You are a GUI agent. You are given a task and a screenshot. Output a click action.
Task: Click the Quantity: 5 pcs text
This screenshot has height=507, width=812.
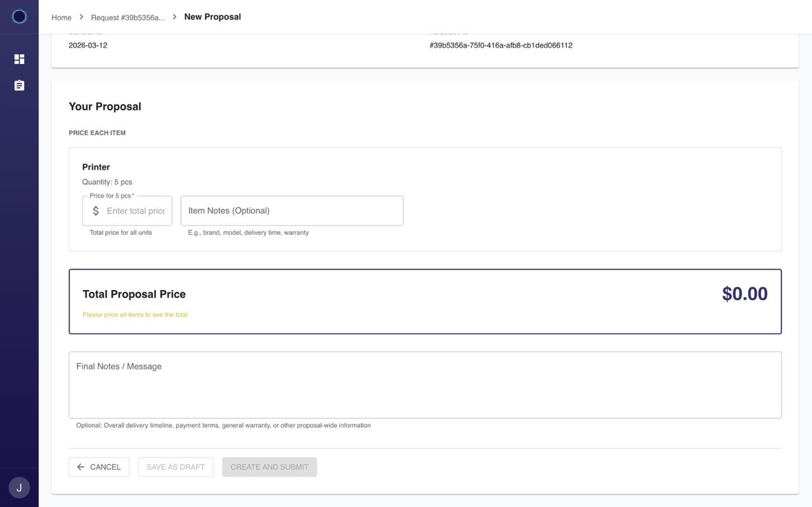[107, 182]
